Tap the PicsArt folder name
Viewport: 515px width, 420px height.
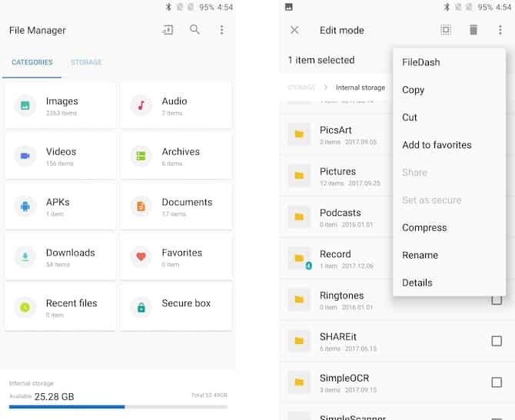coord(336,131)
